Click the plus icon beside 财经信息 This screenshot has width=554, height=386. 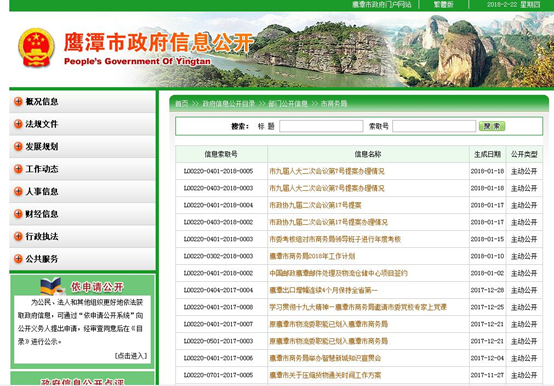[18, 214]
